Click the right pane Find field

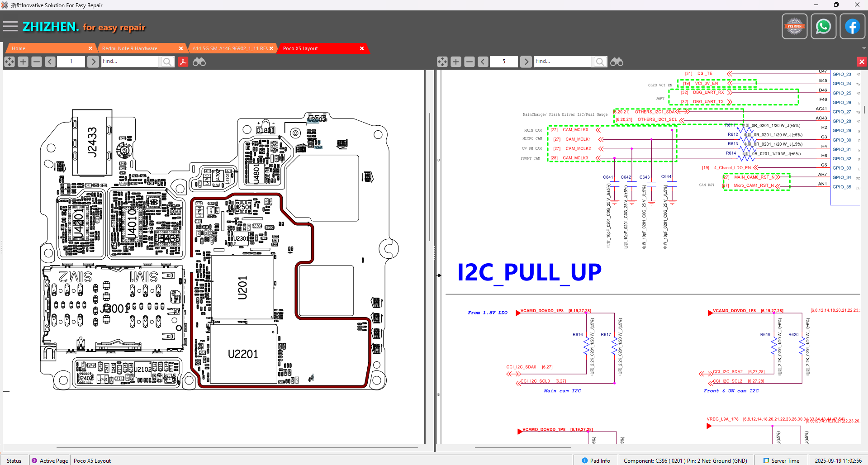pyautogui.click(x=563, y=62)
